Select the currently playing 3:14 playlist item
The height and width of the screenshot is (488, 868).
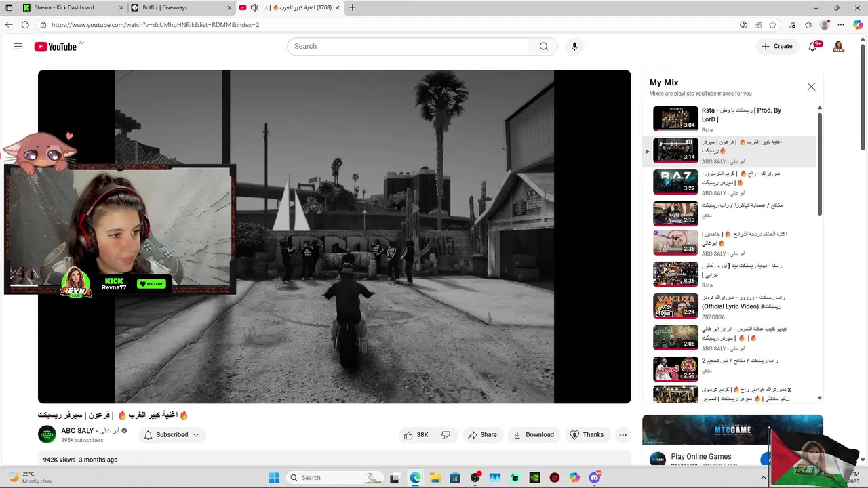point(730,152)
